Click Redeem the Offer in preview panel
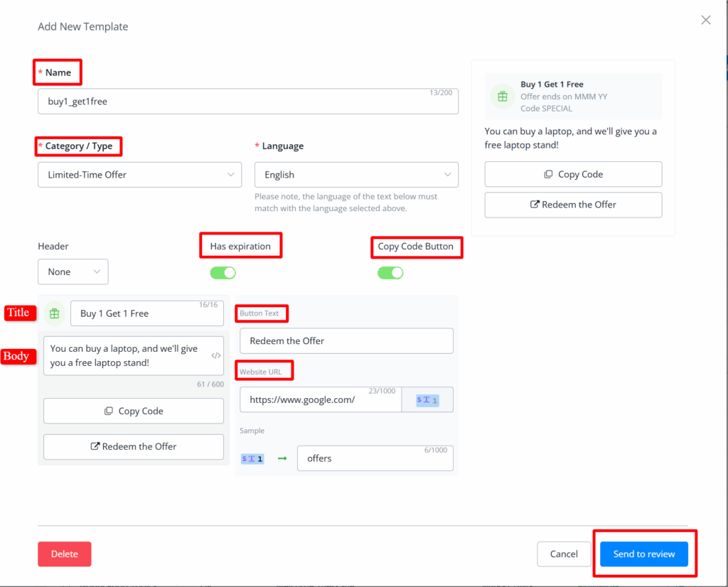The height and width of the screenshot is (587, 728). [573, 205]
